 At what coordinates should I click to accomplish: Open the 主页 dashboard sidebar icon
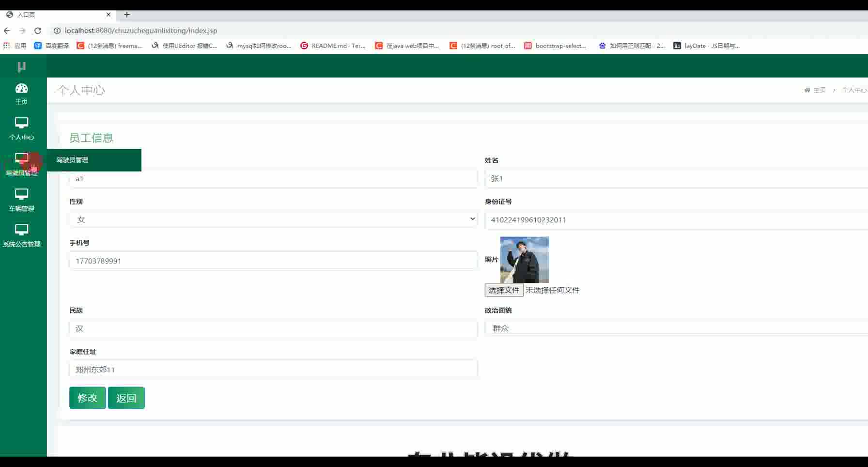click(22, 89)
